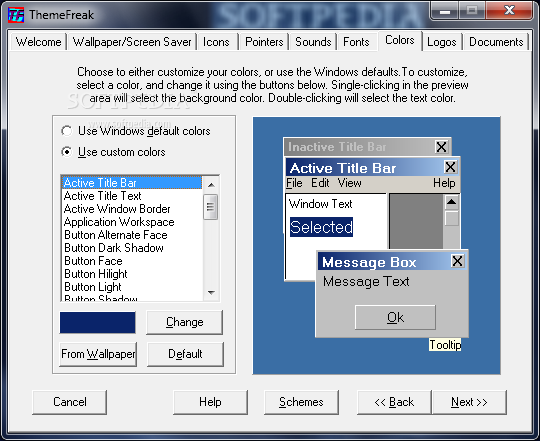Click the Schemes button
540x441 pixels.
click(x=301, y=402)
